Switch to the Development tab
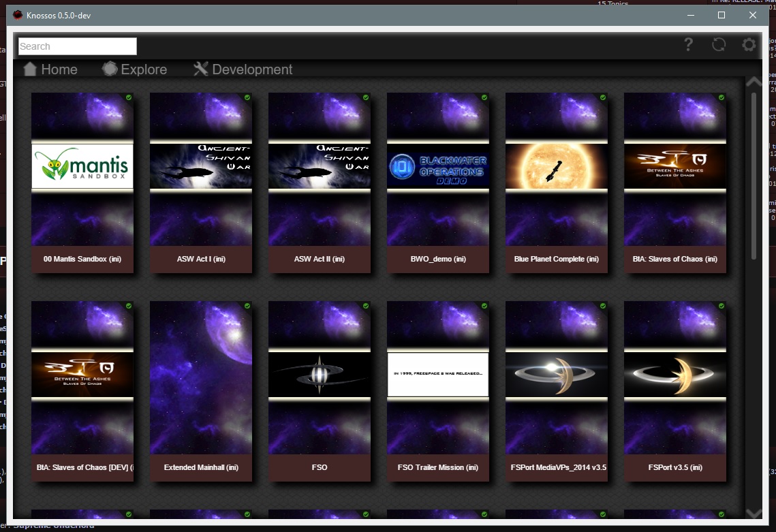The width and height of the screenshot is (776, 532). 243,69
